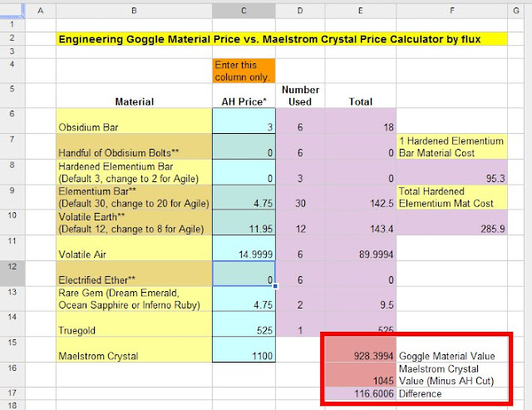Select column C header
The height and width of the screenshot is (410, 532).
tap(244, 11)
